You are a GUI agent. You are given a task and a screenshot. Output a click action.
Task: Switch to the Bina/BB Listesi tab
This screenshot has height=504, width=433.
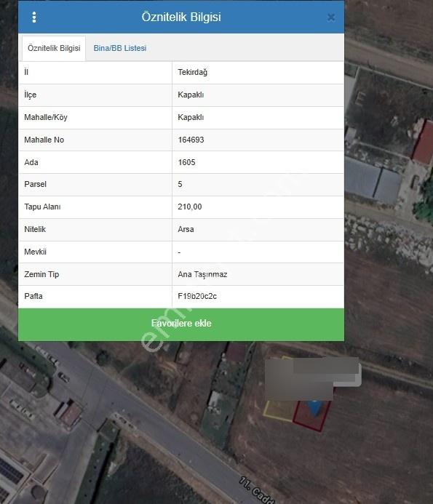(120, 48)
